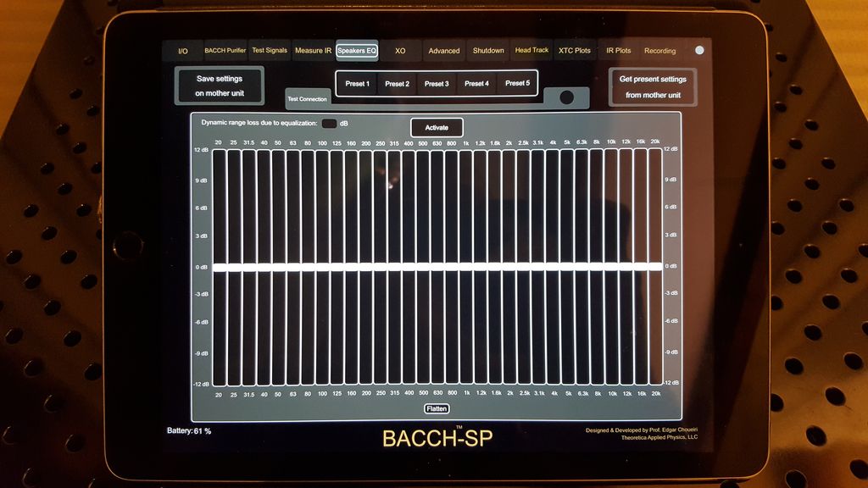Image resolution: width=868 pixels, height=488 pixels.
Task: Click the Test Connection button
Action: tap(307, 99)
